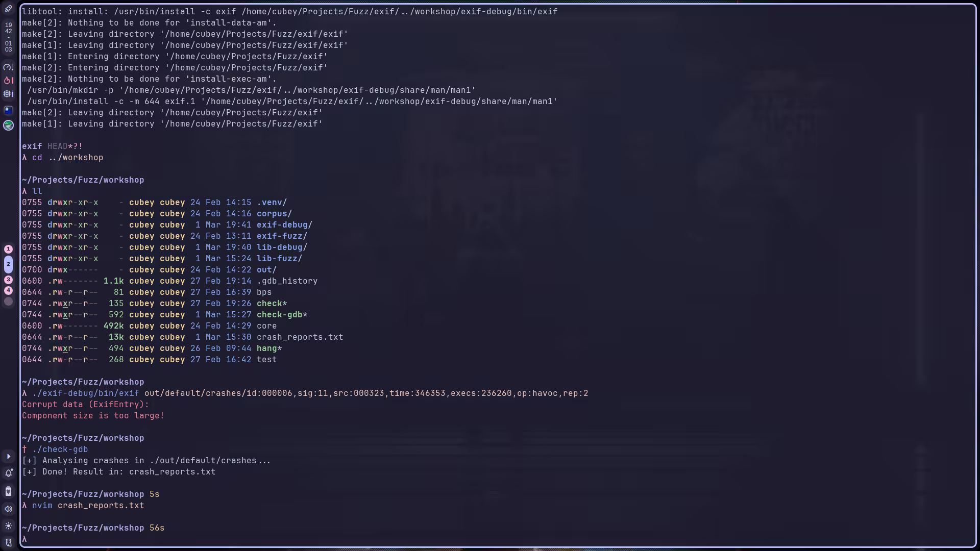980x551 pixels.
Task: Click the flame temperature indicator
Action: tap(8, 80)
